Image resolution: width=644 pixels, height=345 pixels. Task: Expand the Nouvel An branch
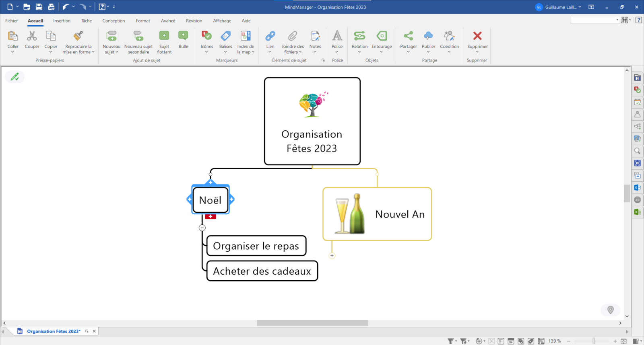tap(332, 256)
